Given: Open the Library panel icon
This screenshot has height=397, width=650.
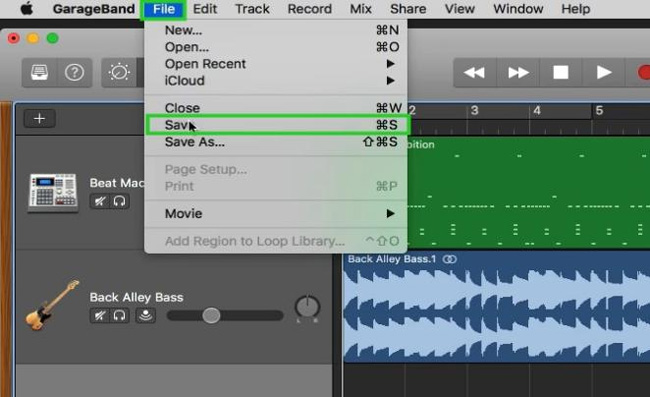Looking at the screenshot, I should click(x=39, y=73).
